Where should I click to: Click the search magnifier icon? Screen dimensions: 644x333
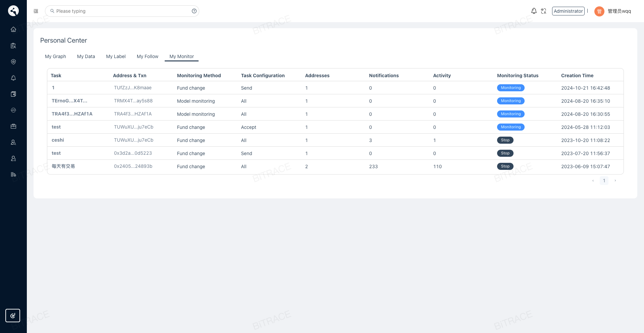coord(52,11)
